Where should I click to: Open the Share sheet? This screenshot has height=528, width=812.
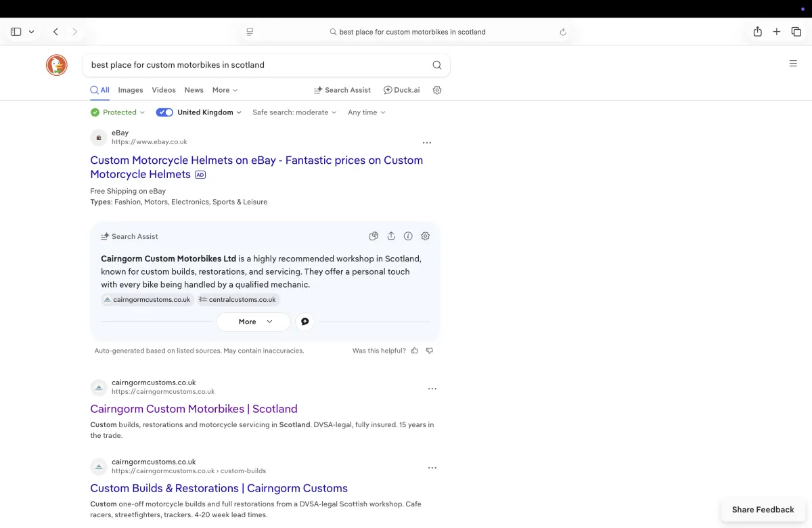758,32
